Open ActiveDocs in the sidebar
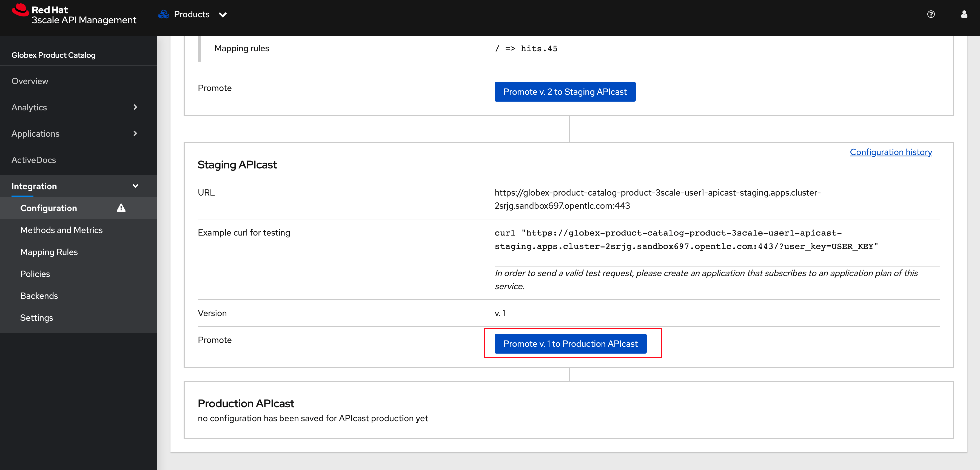Screen dimensions: 980x470 click(x=33, y=160)
